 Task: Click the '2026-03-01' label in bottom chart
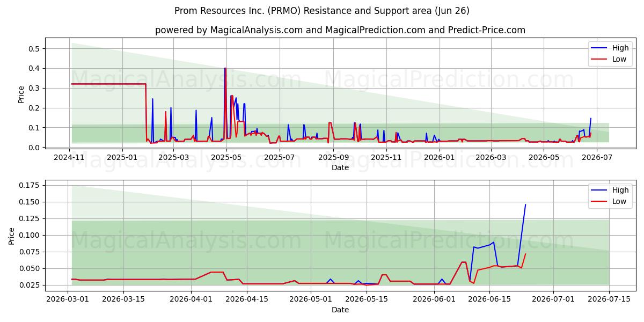pyautogui.click(x=68, y=299)
